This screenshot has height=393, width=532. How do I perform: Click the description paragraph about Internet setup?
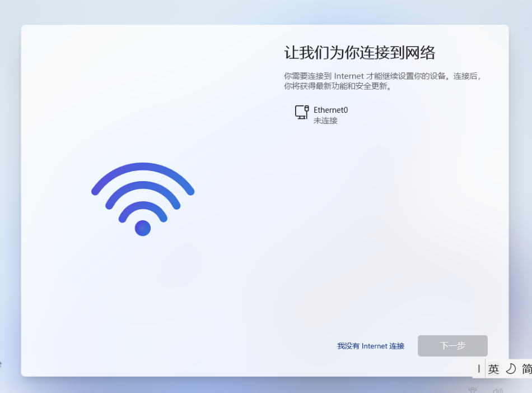pyautogui.click(x=382, y=81)
